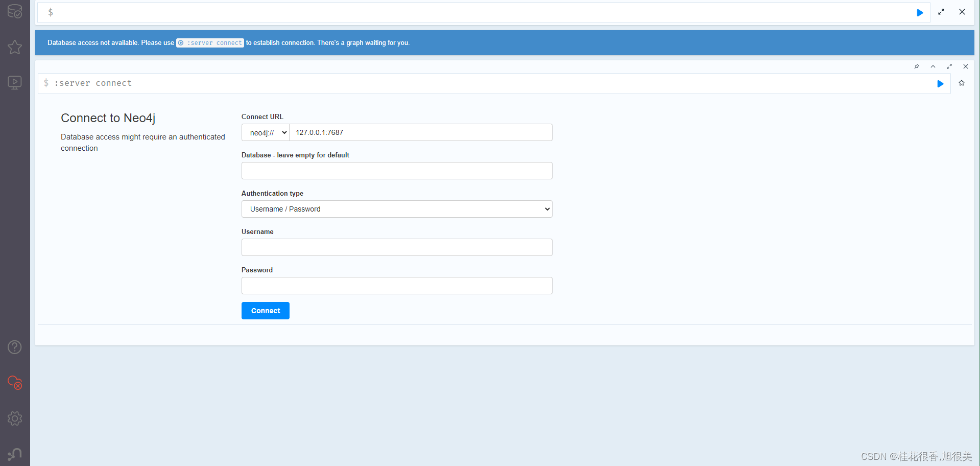This screenshot has width=980, height=466.
Task: Open the Browser Settings gear icon
Action: [15, 418]
